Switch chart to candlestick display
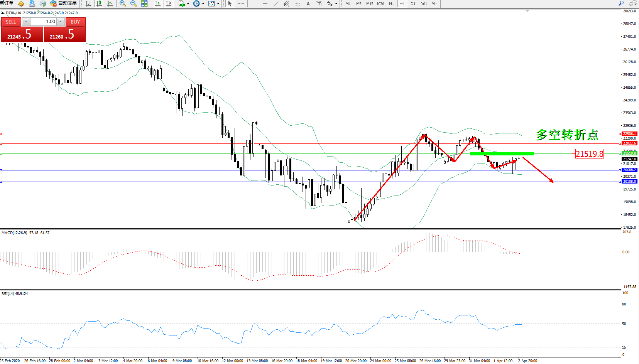 (x=99, y=3)
